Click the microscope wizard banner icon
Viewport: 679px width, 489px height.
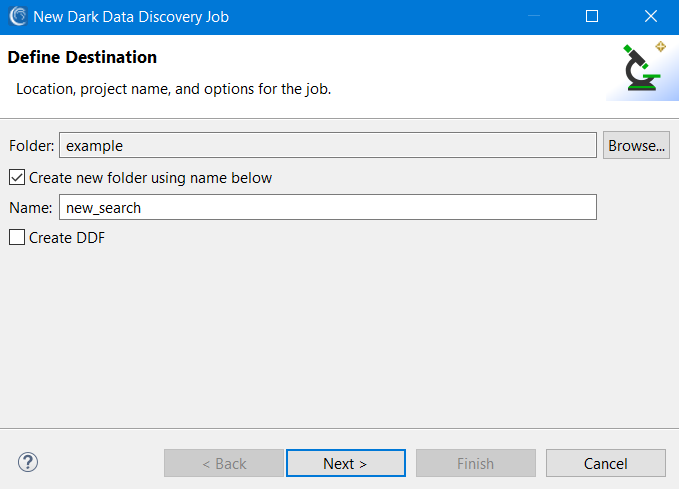644,66
